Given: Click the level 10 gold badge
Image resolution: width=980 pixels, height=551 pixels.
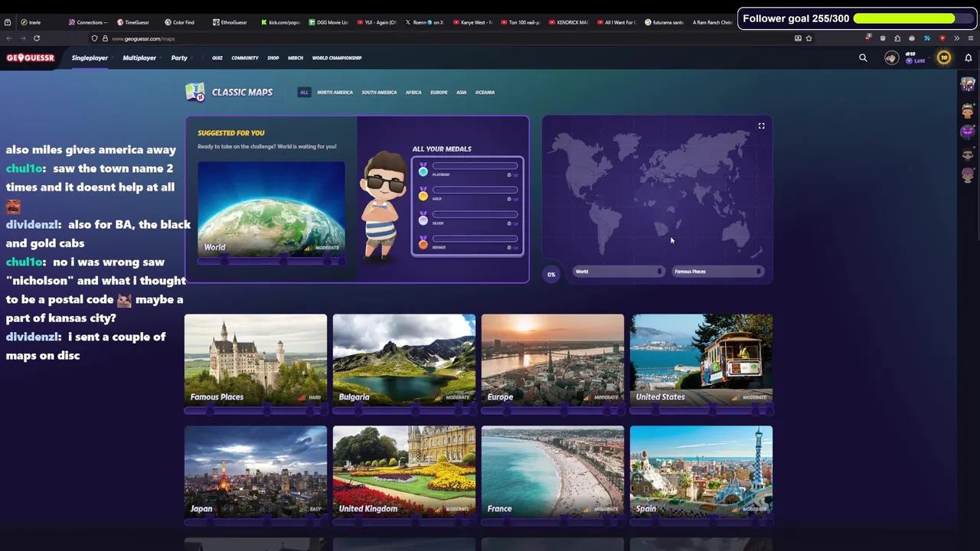Looking at the screenshot, I should pyautogui.click(x=944, y=58).
